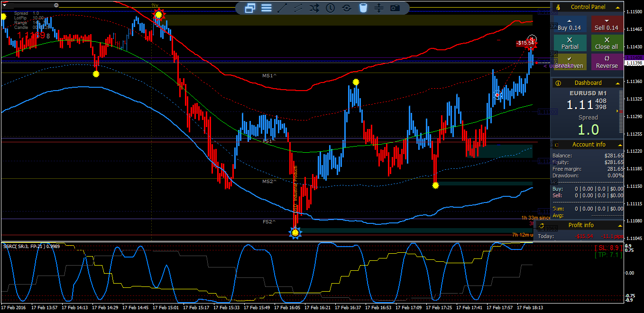644x313 pixels.
Task: Click the TP: 7.1 label in indicator window
Action: [x=608, y=255]
